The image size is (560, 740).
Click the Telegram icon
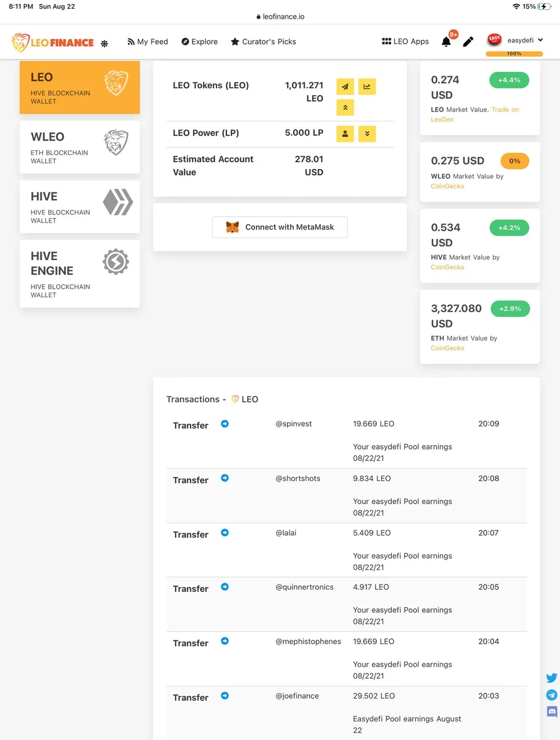[x=552, y=695]
